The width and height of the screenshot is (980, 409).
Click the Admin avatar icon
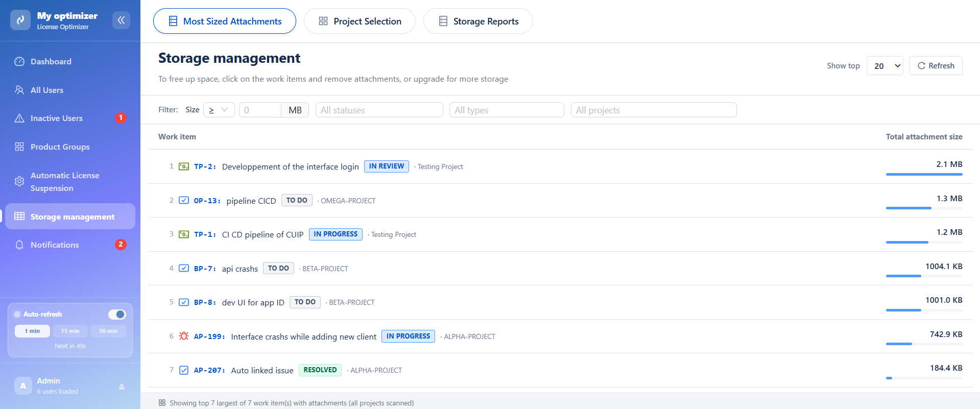pyautogui.click(x=23, y=386)
